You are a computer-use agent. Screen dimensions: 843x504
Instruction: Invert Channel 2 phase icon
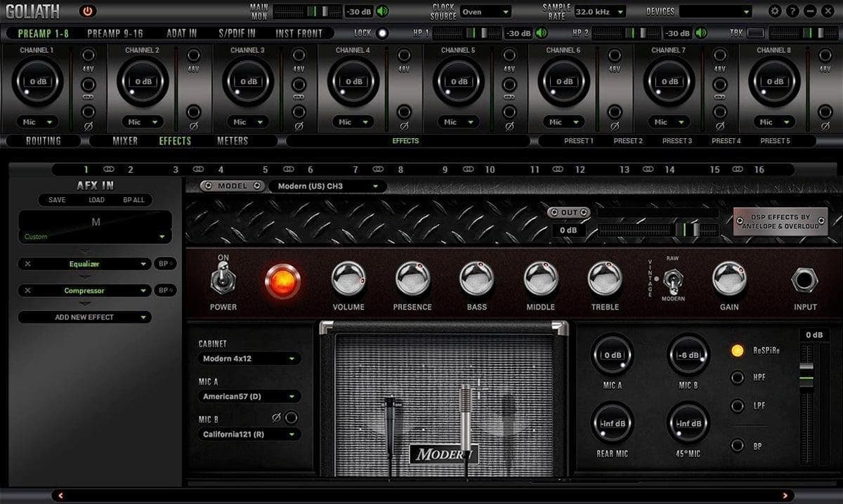tap(193, 112)
